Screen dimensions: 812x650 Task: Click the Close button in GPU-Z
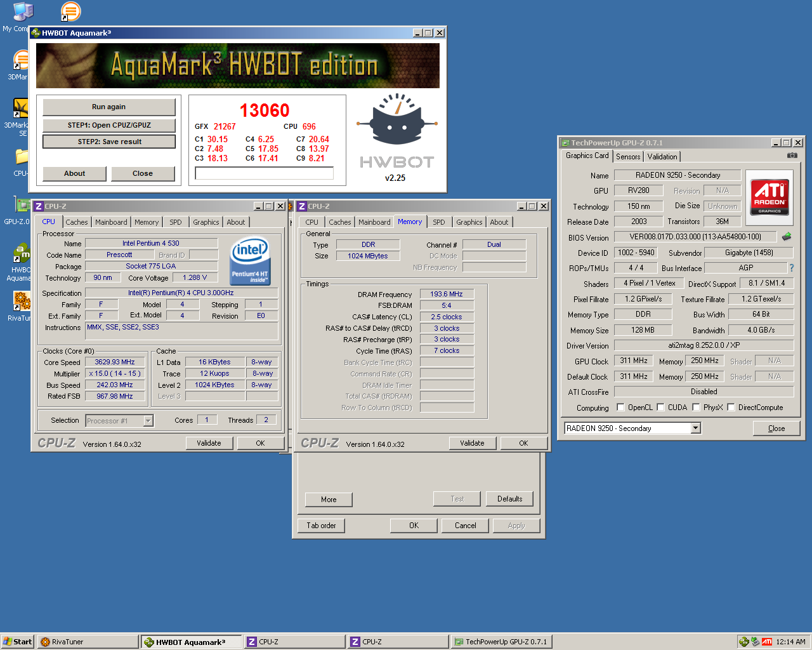tap(776, 428)
